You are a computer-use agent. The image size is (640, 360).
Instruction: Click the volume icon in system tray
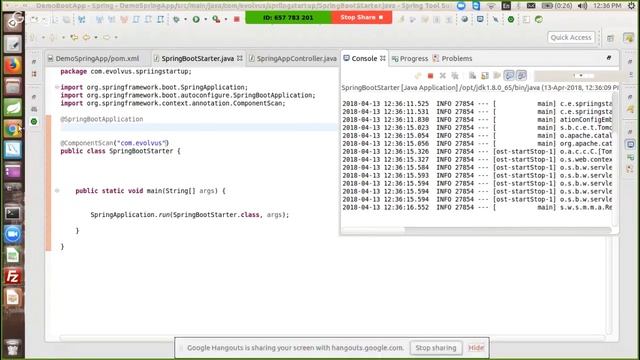pyautogui.click(x=582, y=6)
